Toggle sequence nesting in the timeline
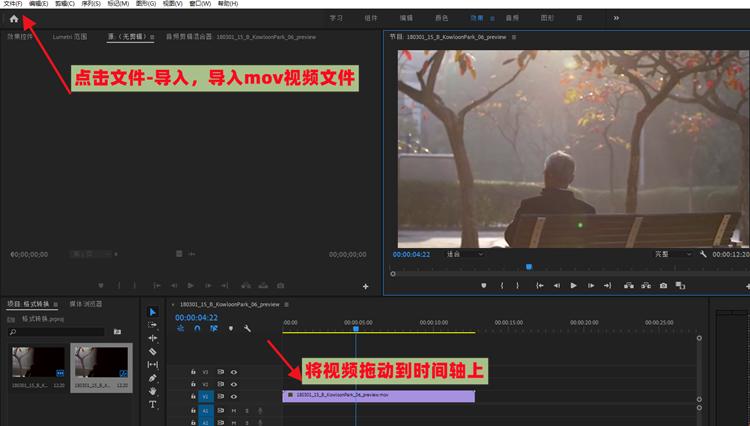Screen dimensions: 750x426 click(181, 328)
